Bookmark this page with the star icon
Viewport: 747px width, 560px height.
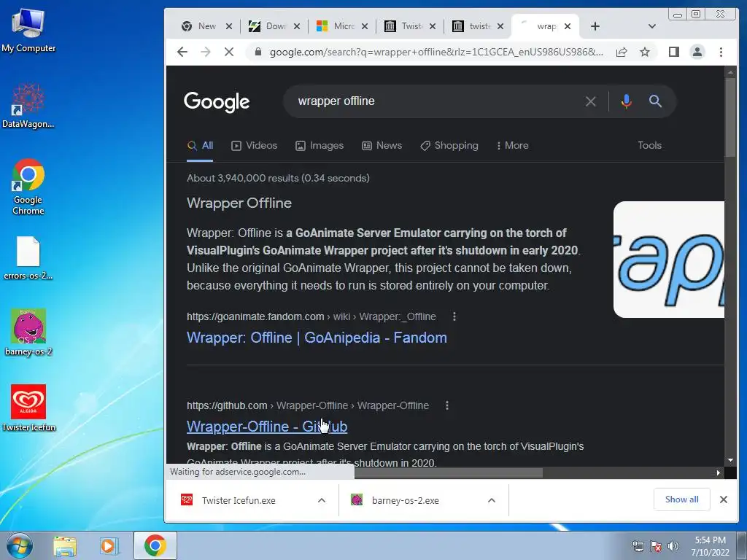pyautogui.click(x=645, y=52)
